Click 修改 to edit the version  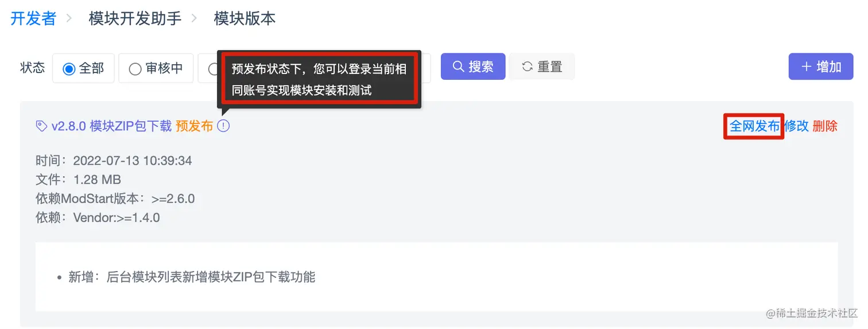click(x=796, y=126)
